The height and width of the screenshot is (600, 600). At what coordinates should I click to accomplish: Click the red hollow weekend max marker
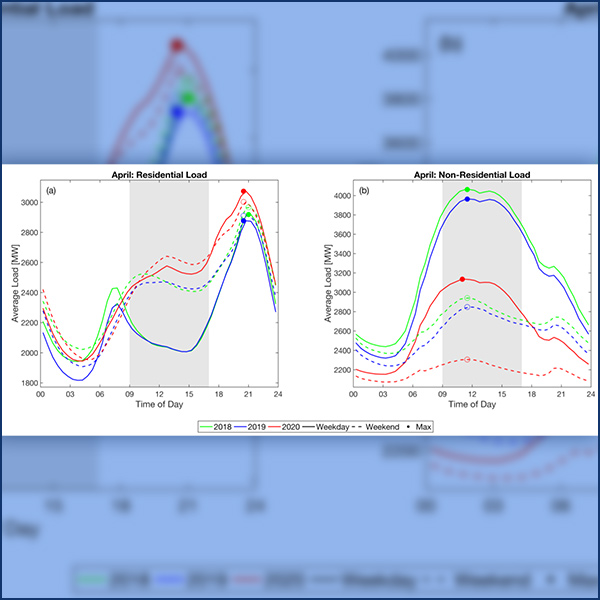(x=467, y=359)
